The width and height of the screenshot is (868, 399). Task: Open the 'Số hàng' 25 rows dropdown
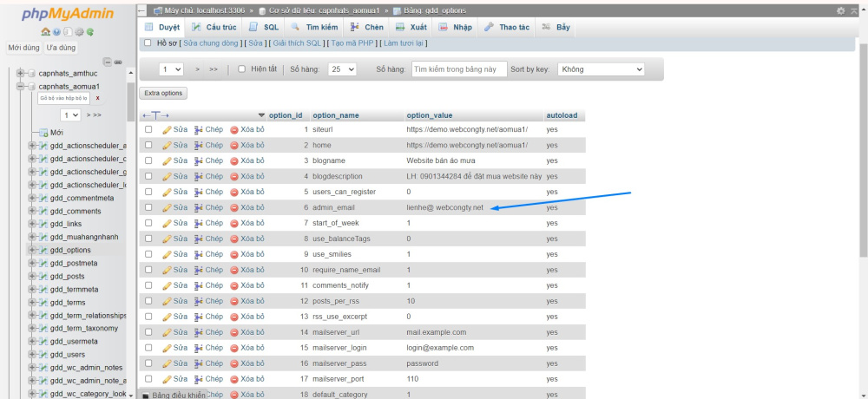342,69
